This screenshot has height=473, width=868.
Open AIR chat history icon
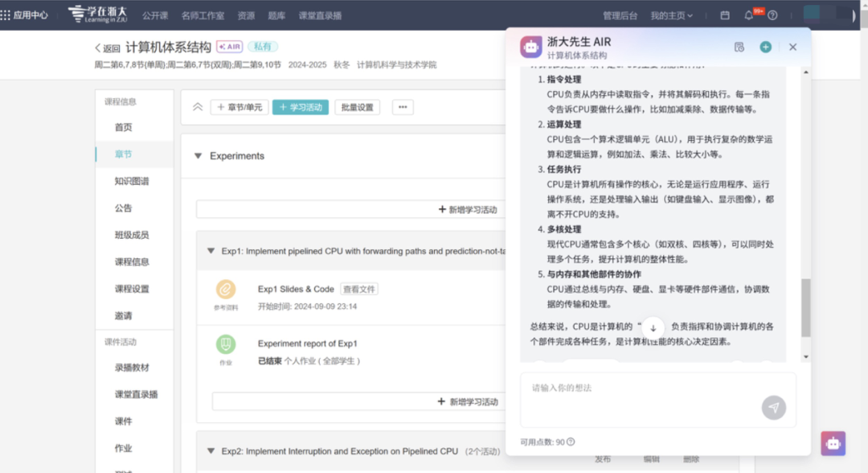pos(739,47)
